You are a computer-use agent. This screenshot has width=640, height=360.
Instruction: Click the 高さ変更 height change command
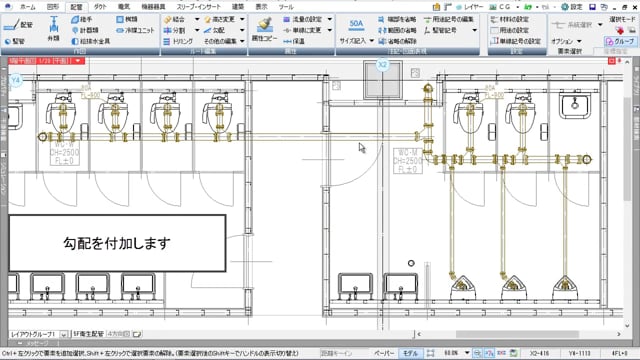[220, 19]
